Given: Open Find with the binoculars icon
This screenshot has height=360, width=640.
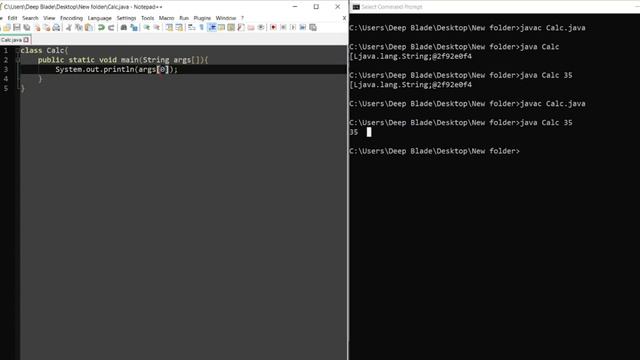Looking at the screenshot, I should (124, 27).
